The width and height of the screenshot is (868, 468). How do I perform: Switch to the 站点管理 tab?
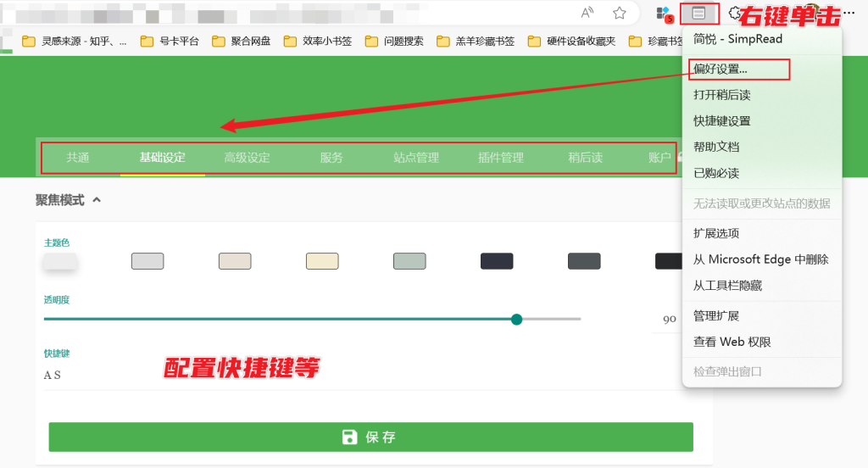click(x=416, y=158)
